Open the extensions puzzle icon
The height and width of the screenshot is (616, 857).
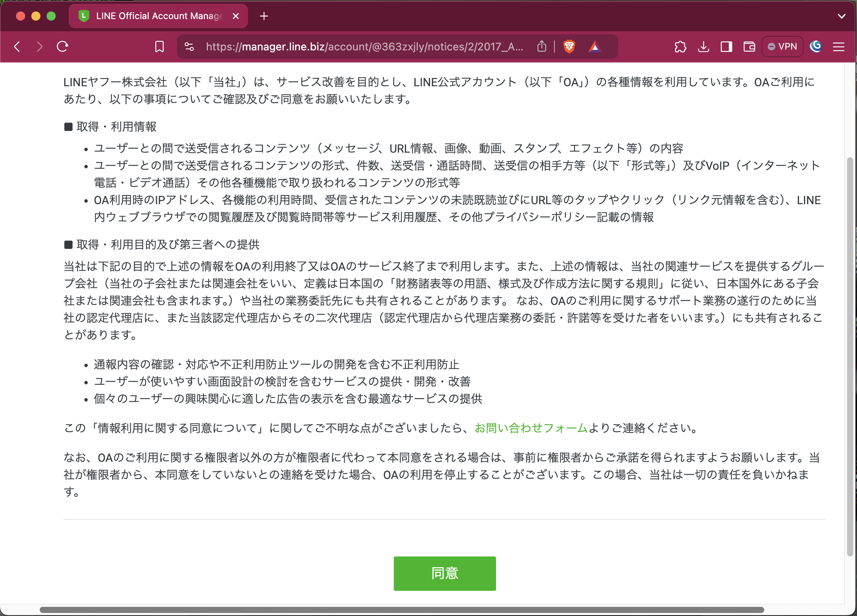click(x=680, y=47)
